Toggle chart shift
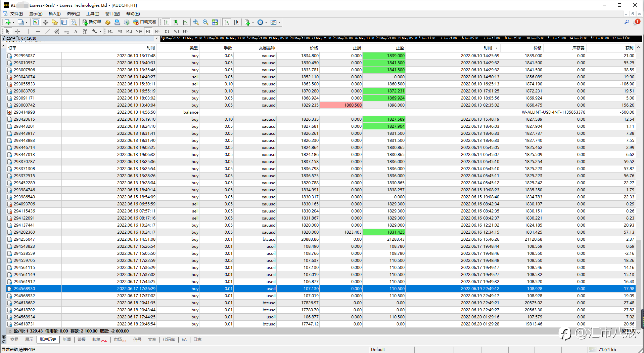 click(236, 22)
